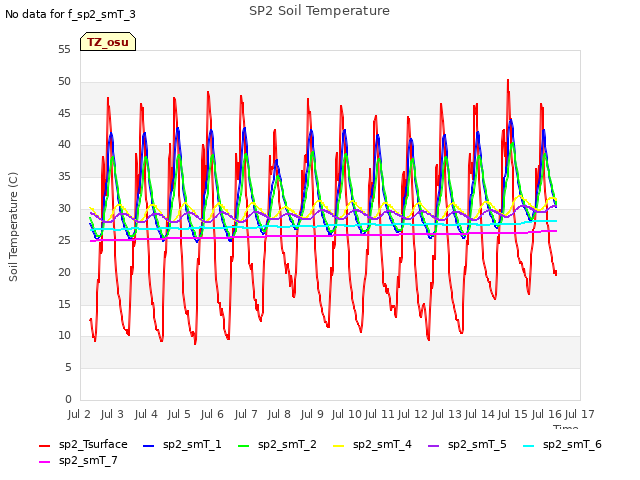Screen dimensions: 640x480
Task: Select the sp2_smT_4 legend label
Action: [382, 444]
